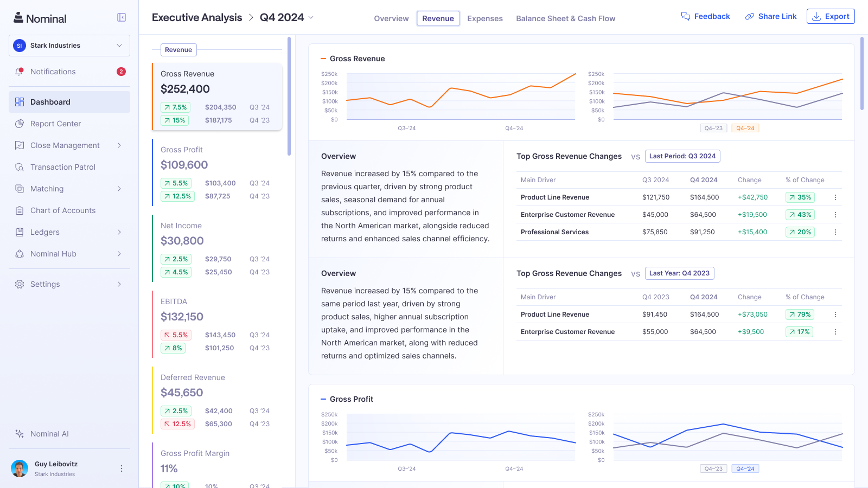Viewport: 868px width, 488px height.
Task: Open the Report Center
Action: click(54, 123)
